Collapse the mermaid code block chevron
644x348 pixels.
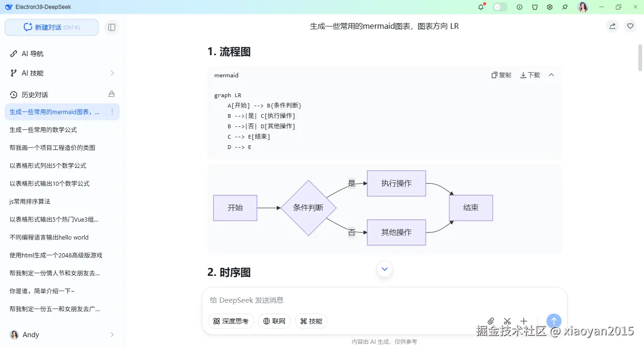551,75
